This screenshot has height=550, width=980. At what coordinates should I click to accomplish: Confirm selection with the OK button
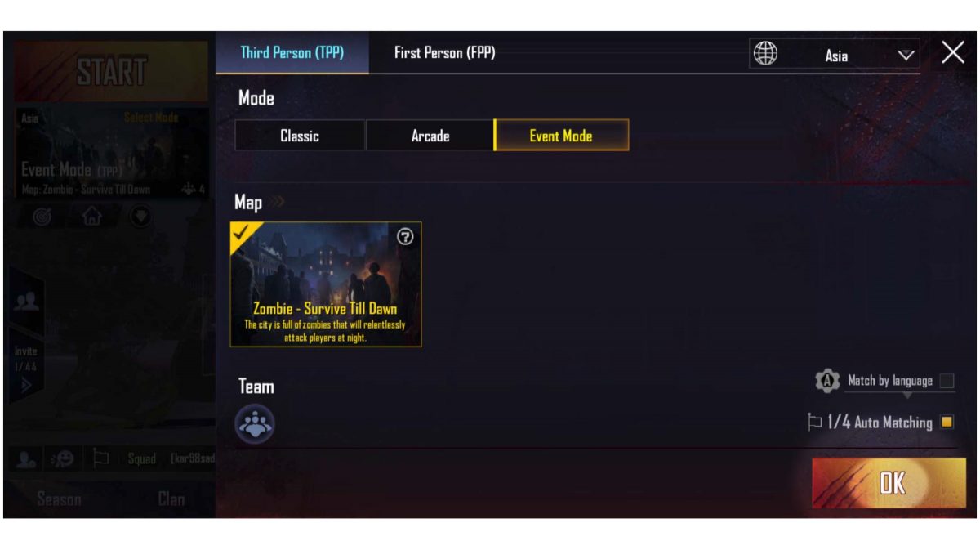[889, 483]
